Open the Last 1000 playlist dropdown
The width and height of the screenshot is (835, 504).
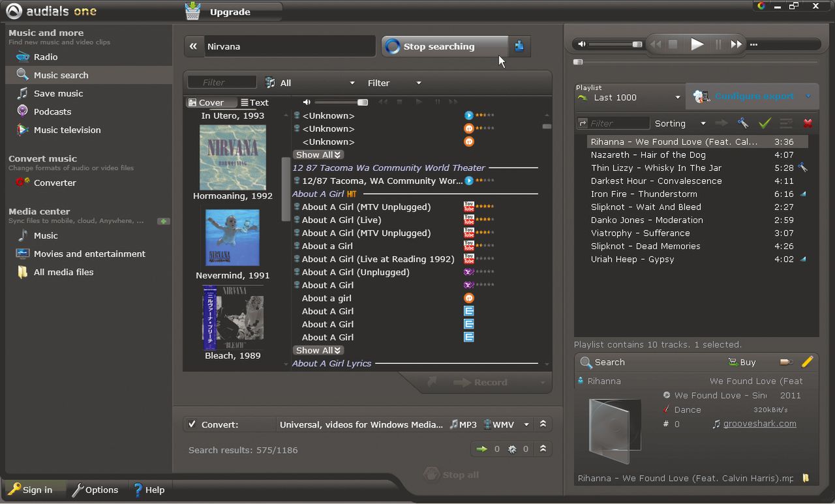click(629, 98)
